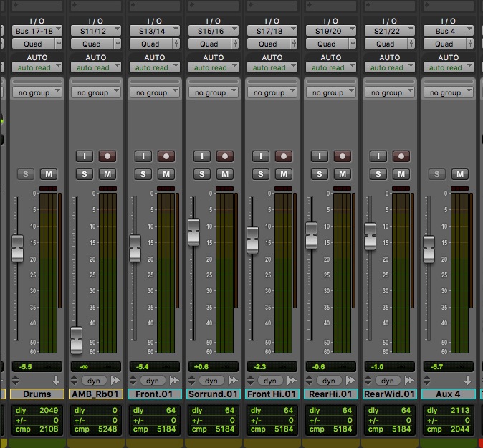Click the dyn button on RearWid.01 channel
This screenshot has height=448, width=483.
[388, 381]
